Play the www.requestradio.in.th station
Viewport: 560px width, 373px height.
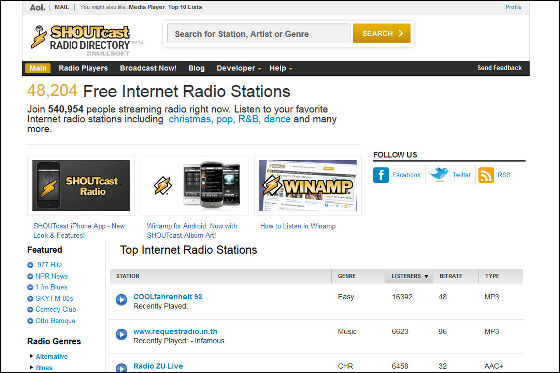[121, 334]
